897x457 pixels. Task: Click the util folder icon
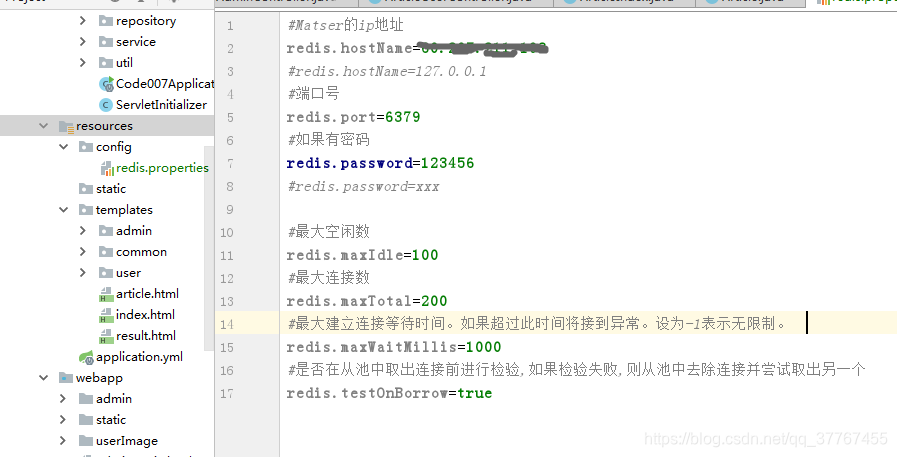(106, 63)
